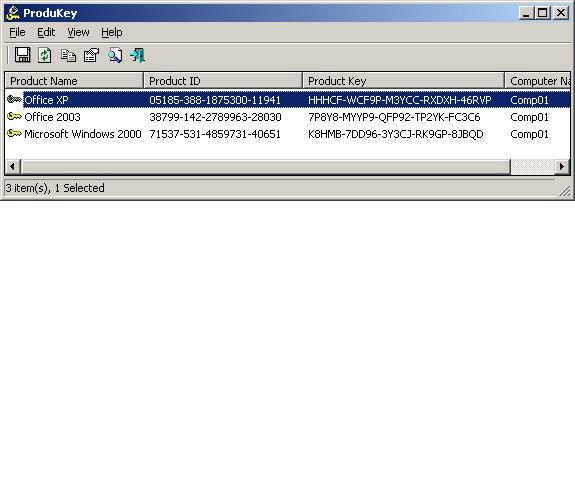575x480 pixels.
Task: Click the Exit door toolbar icon
Action: 138,55
